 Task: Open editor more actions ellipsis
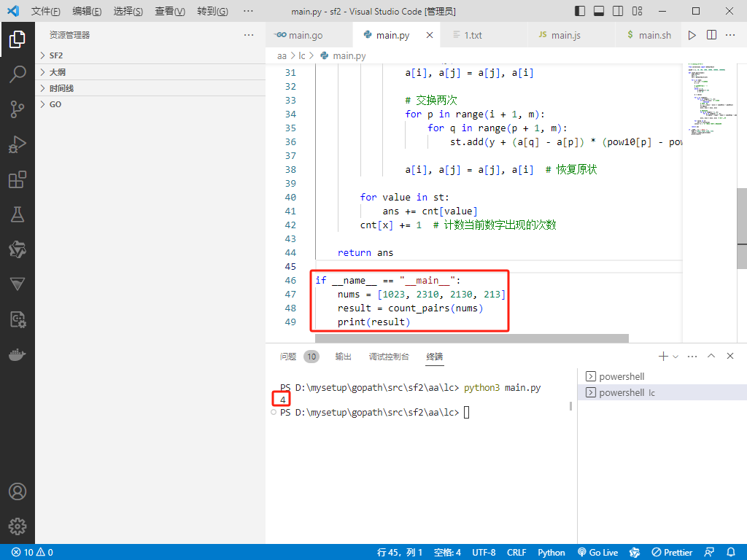(x=729, y=35)
